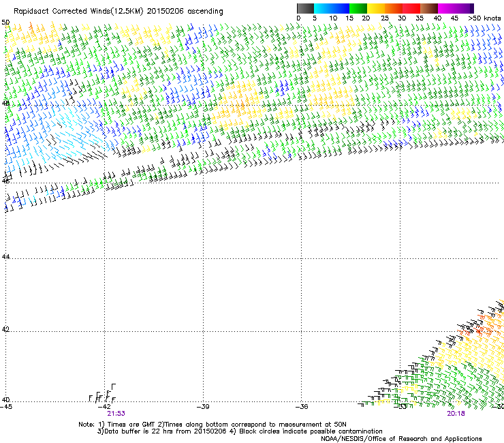The height and width of the screenshot is (443, 504).
Task: Click the red 30-35 knots legend segment
Action: click(x=411, y=8)
